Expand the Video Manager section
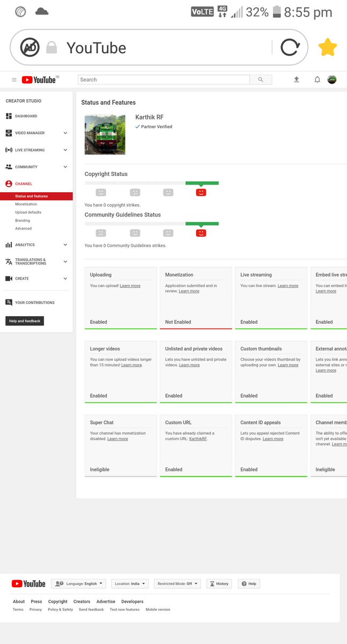The image size is (347, 644). (65, 133)
